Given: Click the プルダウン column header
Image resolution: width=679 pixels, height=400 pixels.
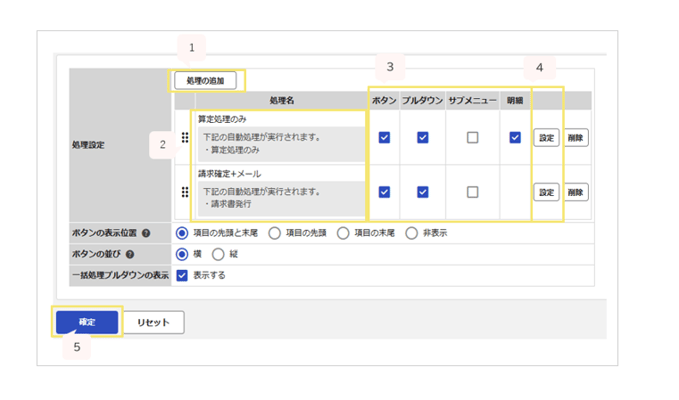Looking at the screenshot, I should (423, 100).
